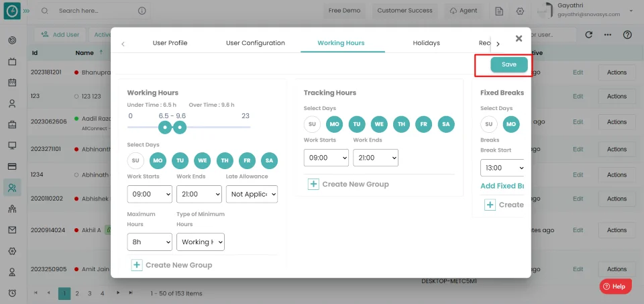Toggle MO under Working Hours days

coord(158,160)
